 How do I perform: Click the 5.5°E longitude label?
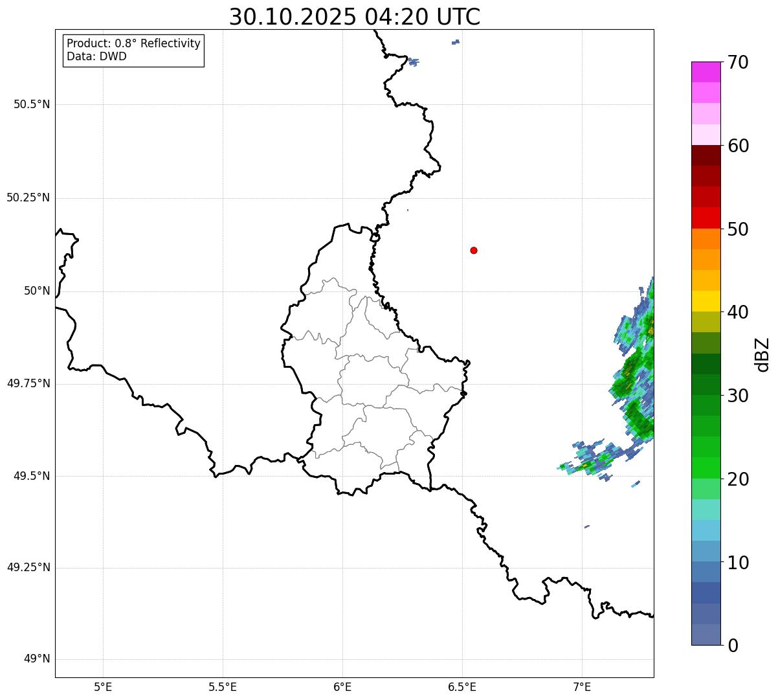[223, 686]
